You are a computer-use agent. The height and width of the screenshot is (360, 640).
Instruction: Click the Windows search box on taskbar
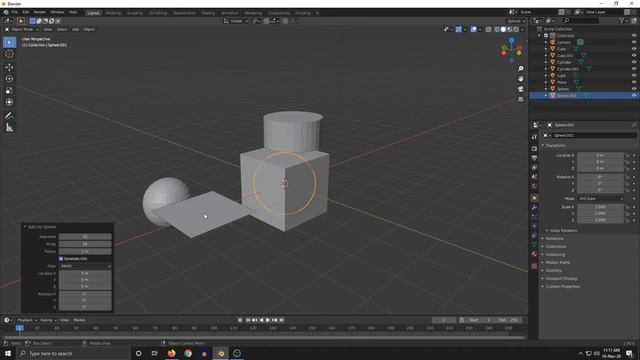(73, 353)
